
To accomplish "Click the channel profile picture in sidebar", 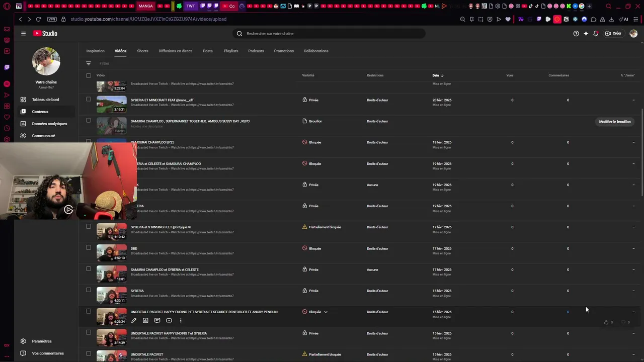I will tap(46, 61).
